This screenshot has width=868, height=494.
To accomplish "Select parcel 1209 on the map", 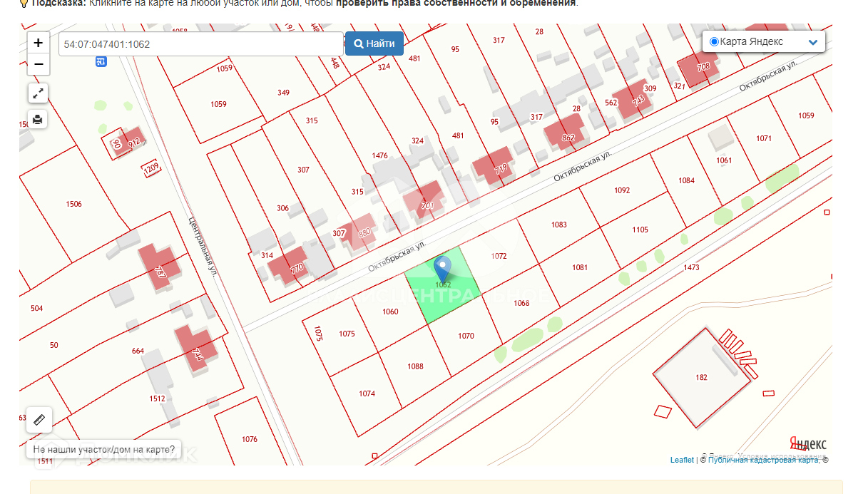I will coord(151,169).
